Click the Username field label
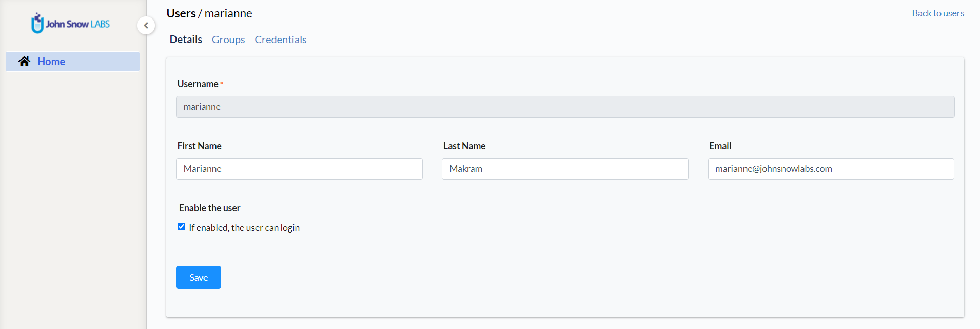The width and height of the screenshot is (980, 329). coord(198,84)
